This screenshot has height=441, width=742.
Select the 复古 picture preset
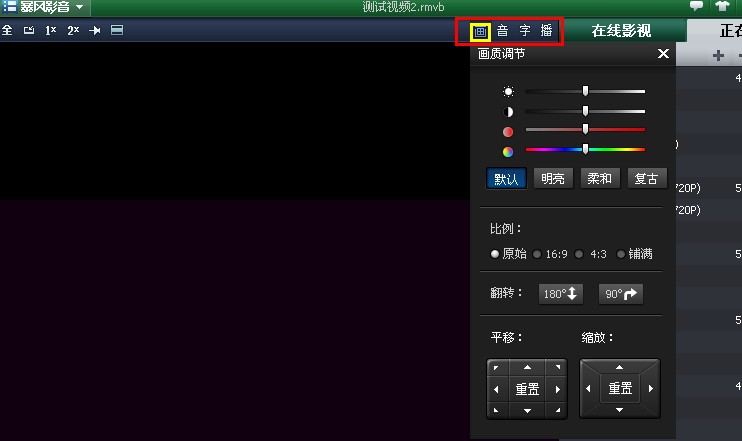[647, 179]
